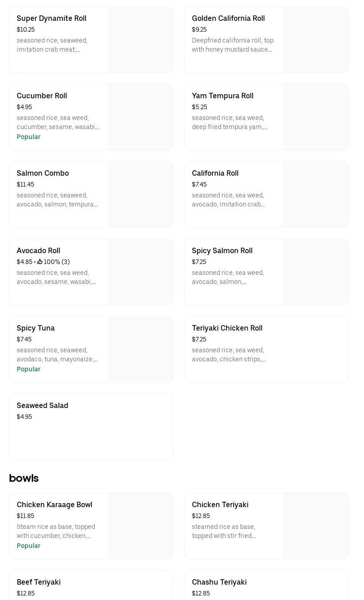Click the Salmon Combo photo thumbnail
The height and width of the screenshot is (600, 364).
140,194
